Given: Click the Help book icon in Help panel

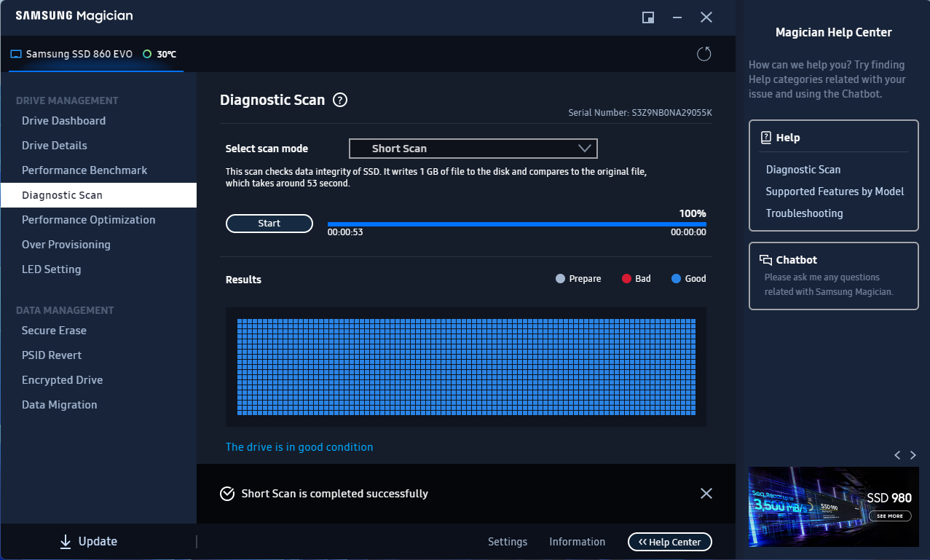Looking at the screenshot, I should point(765,138).
